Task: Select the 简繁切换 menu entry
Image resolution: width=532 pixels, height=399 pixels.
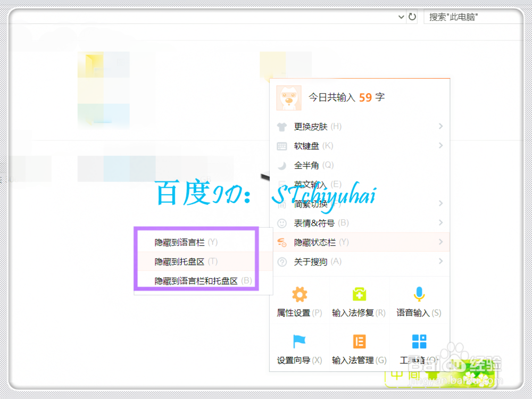Action: 360,204
